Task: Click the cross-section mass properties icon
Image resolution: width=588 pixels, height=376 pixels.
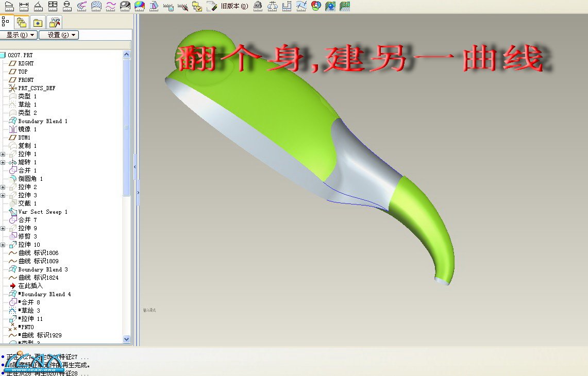Action: [273, 6]
